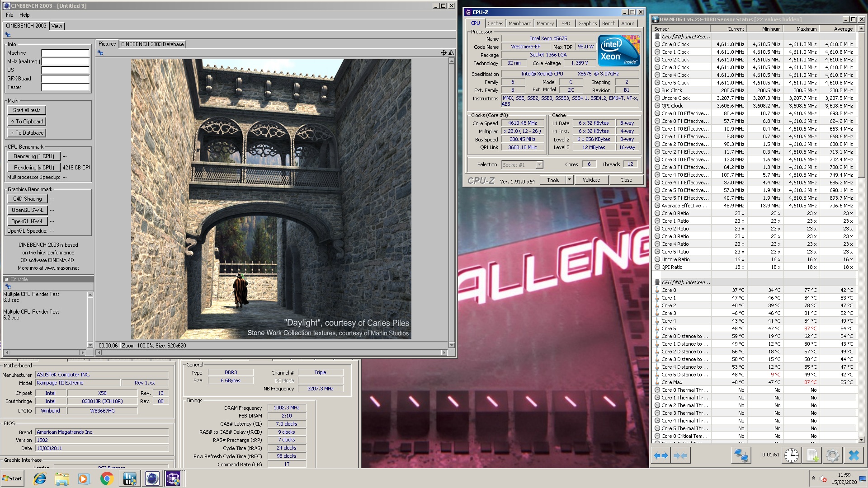
Task: Open the CPU-Z SPD tab
Action: coord(566,23)
